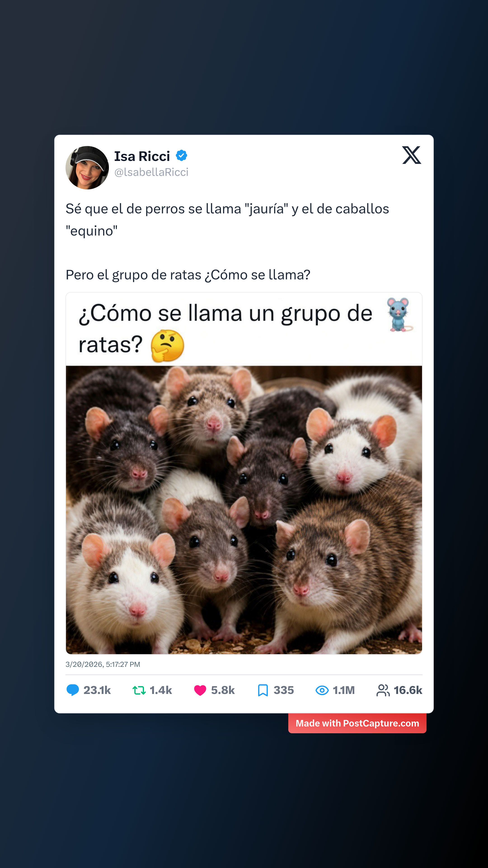Click the Isa Ricci display name

coord(142,156)
